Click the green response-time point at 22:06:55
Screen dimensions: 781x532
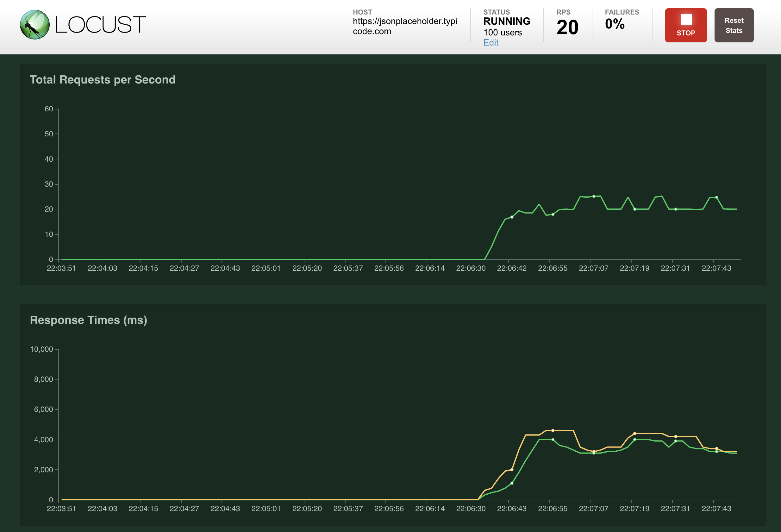pyautogui.click(x=553, y=440)
